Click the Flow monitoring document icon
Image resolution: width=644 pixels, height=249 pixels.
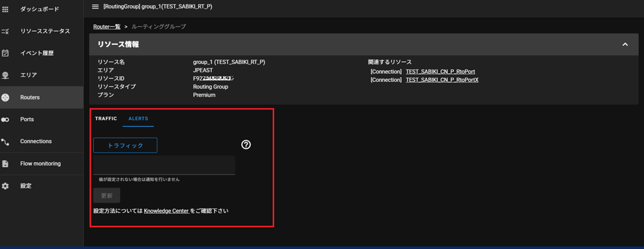point(6,164)
